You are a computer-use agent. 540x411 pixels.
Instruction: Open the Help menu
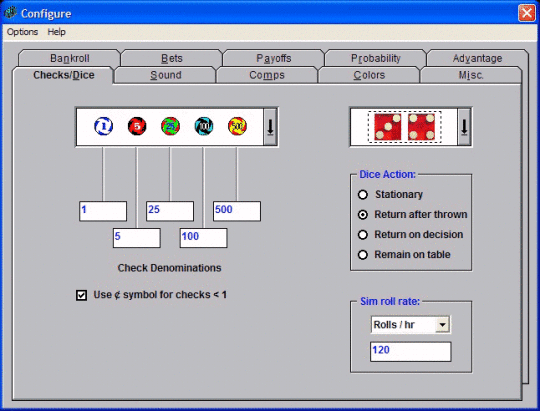[x=56, y=32]
